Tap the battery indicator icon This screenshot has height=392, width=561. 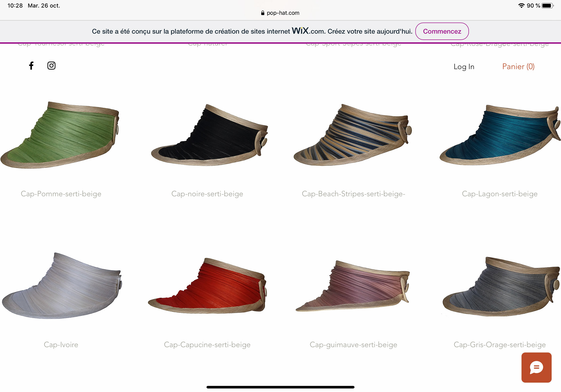[x=547, y=6]
